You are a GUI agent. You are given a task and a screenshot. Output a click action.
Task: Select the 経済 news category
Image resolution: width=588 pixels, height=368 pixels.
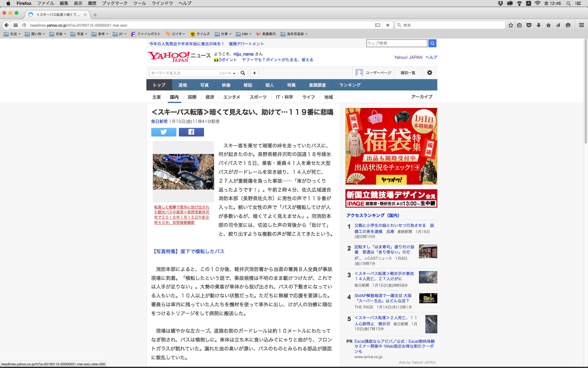click(x=210, y=97)
